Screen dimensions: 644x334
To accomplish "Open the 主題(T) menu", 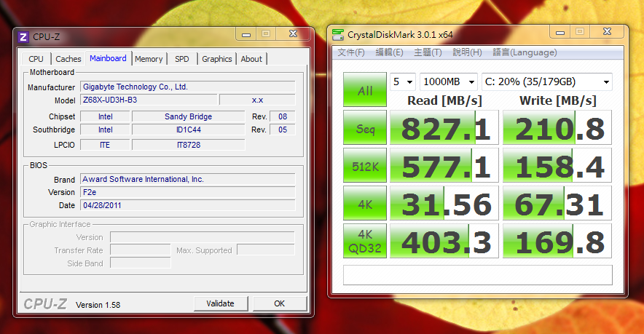I will point(428,52).
